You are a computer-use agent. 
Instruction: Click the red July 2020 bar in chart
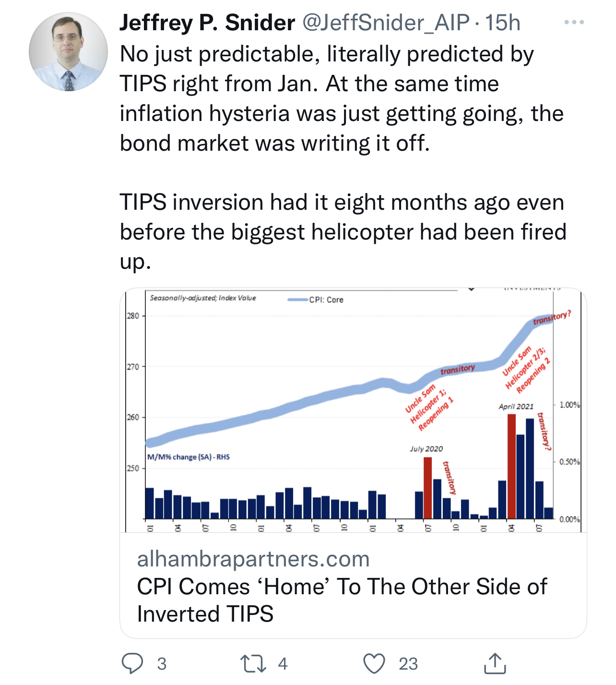coord(427,487)
